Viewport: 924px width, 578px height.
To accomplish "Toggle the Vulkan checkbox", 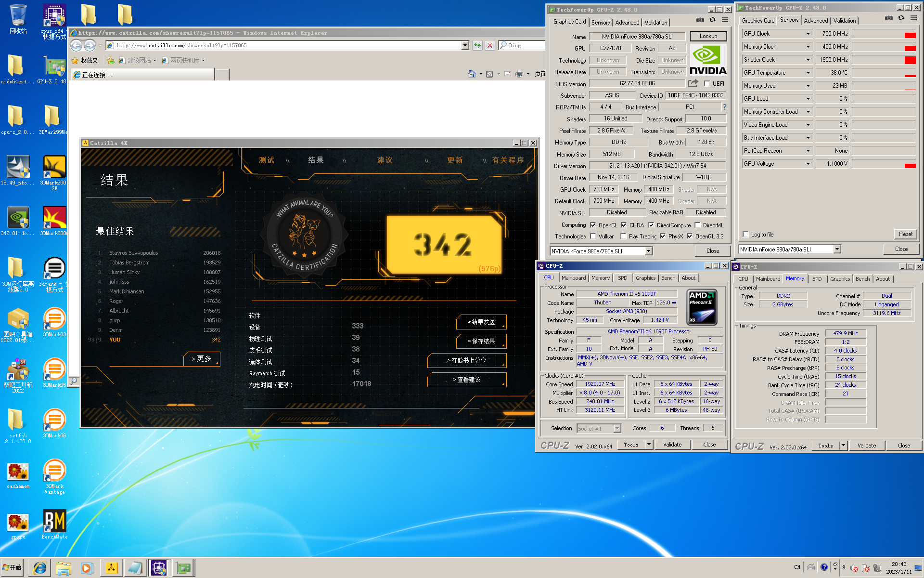I will tap(593, 236).
